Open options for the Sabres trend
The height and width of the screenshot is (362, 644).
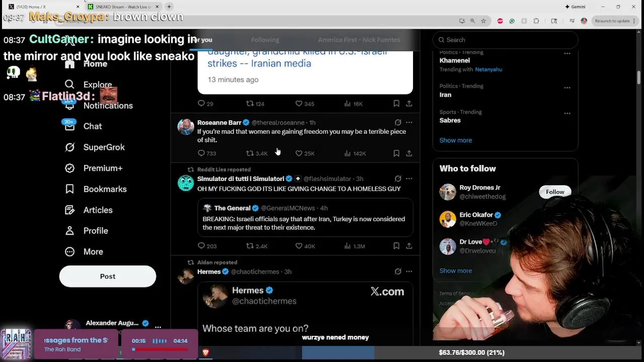pyautogui.click(x=567, y=113)
